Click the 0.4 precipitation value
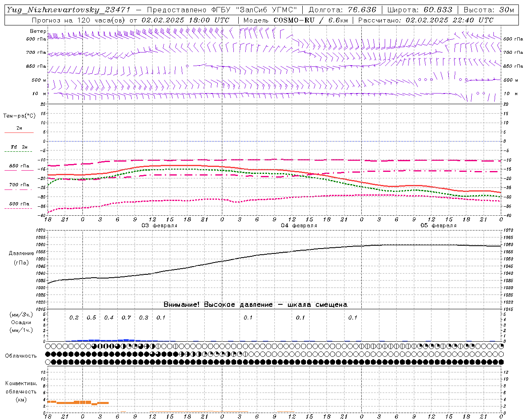The height and width of the screenshot is (420, 525). click(x=109, y=317)
